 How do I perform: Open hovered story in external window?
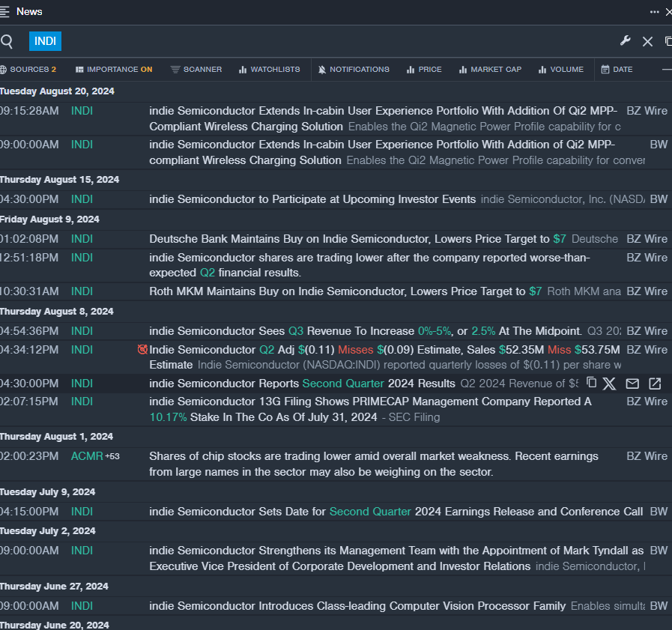coord(655,384)
